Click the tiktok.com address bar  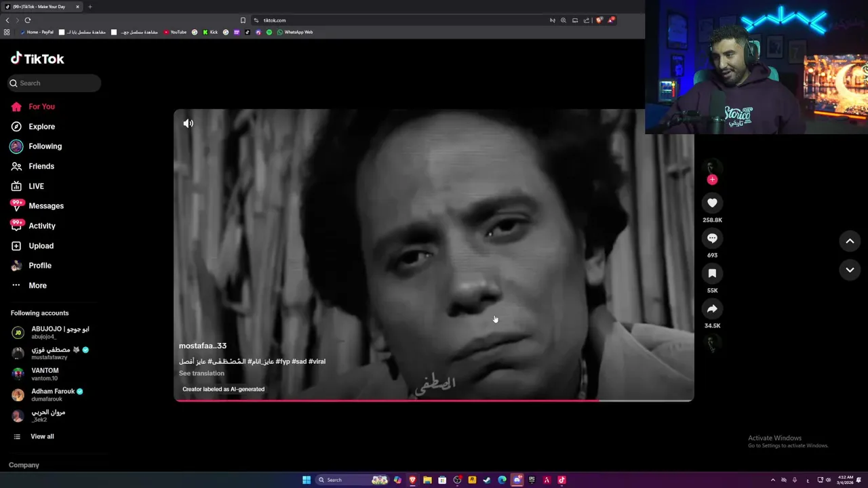(400, 20)
